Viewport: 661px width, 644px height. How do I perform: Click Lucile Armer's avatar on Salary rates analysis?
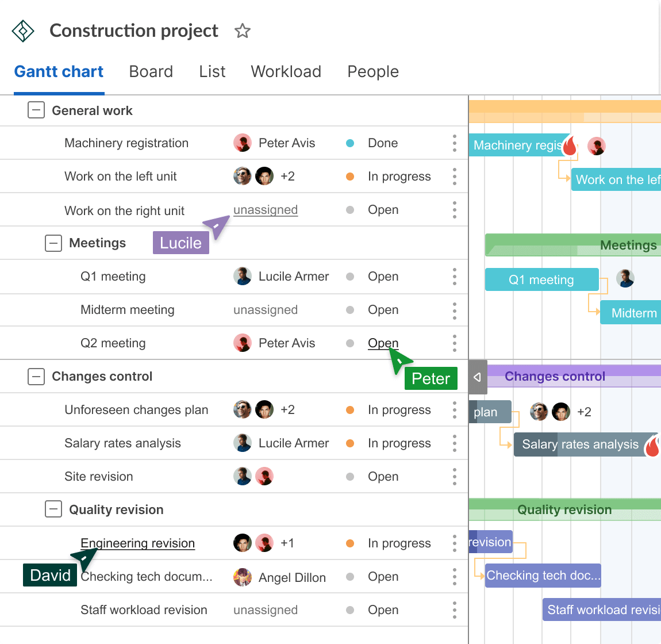(243, 443)
